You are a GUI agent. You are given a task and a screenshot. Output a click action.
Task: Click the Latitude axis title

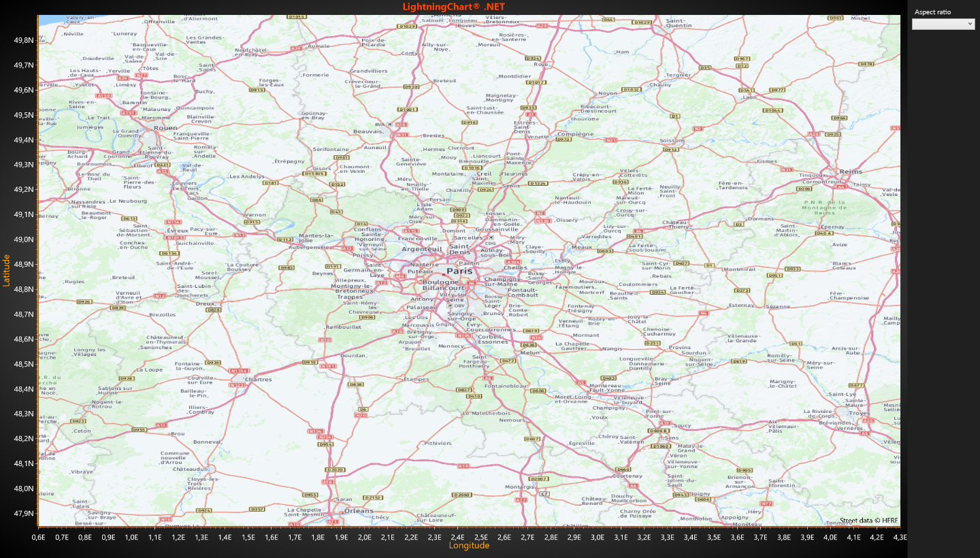(x=6, y=270)
